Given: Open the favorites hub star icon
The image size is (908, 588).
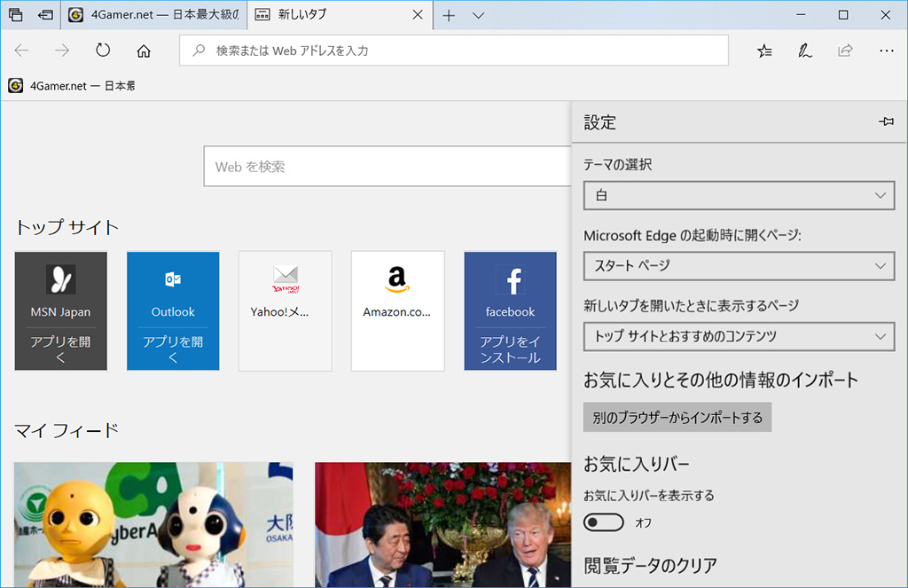Looking at the screenshot, I should click(x=764, y=51).
